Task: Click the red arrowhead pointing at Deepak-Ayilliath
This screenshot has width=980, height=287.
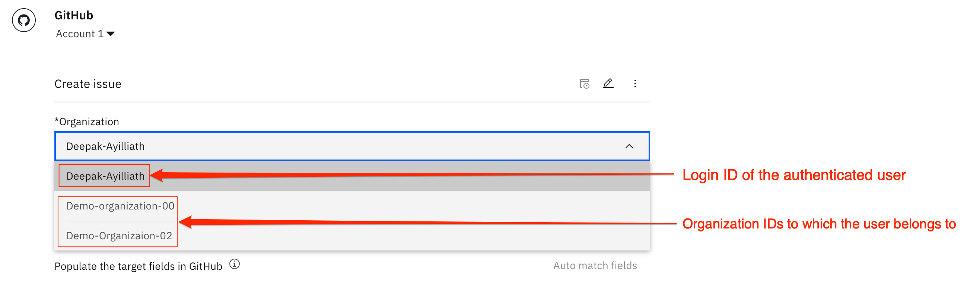Action: pos(157,175)
